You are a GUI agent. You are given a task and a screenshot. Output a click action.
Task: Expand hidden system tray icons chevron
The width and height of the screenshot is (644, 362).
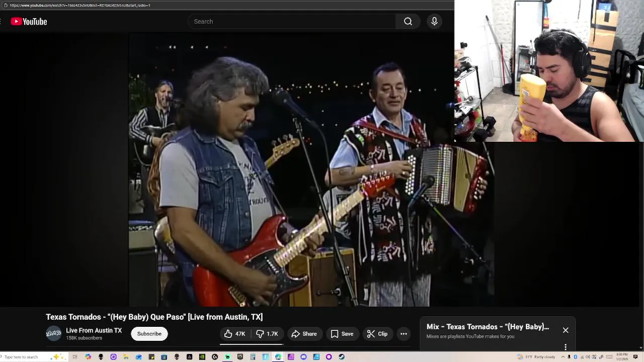[563, 357]
